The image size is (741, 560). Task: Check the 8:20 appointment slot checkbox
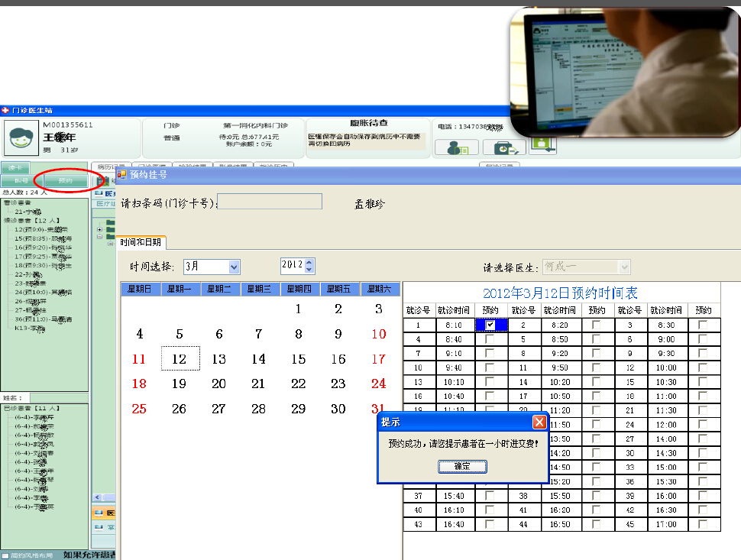pos(597,325)
